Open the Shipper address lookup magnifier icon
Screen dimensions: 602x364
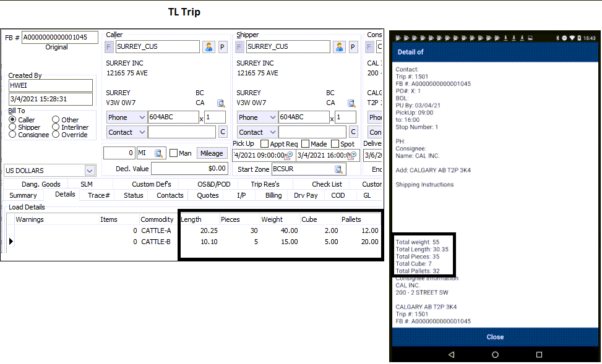(351, 103)
